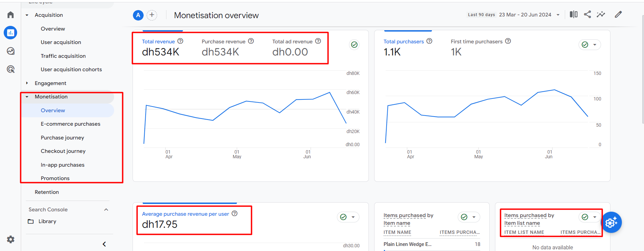Open status dropdown on Total purchasers card

click(x=594, y=45)
